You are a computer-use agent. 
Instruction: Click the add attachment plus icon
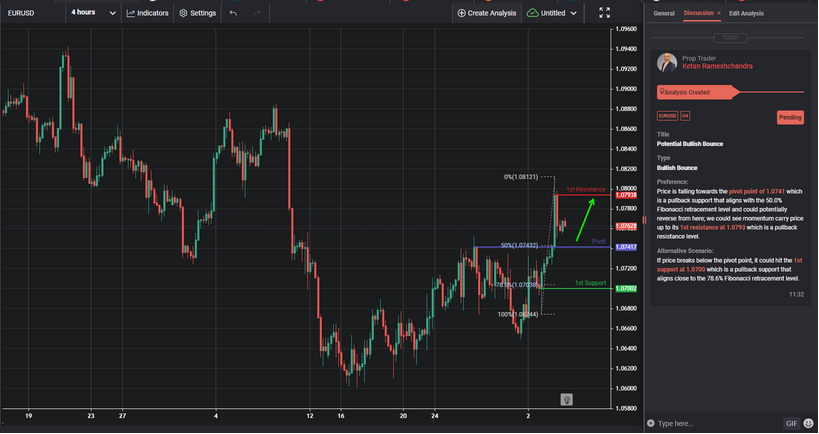tap(650, 423)
